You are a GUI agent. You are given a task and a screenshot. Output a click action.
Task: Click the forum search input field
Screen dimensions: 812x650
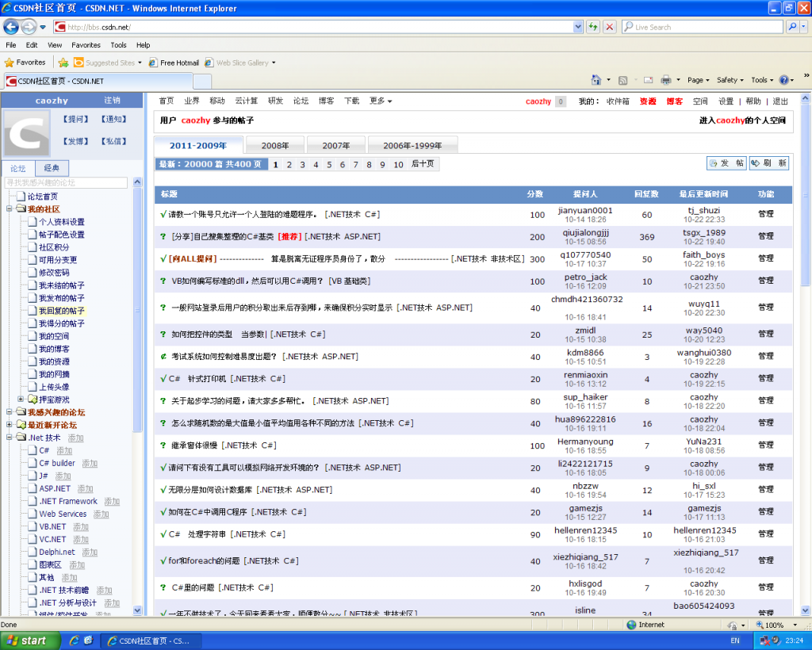click(66, 182)
